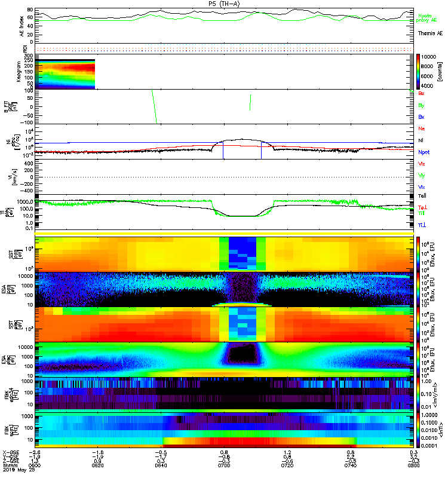Click the "X-GSE" row label at the bottom
The image size is (448, 478).
click(11, 453)
